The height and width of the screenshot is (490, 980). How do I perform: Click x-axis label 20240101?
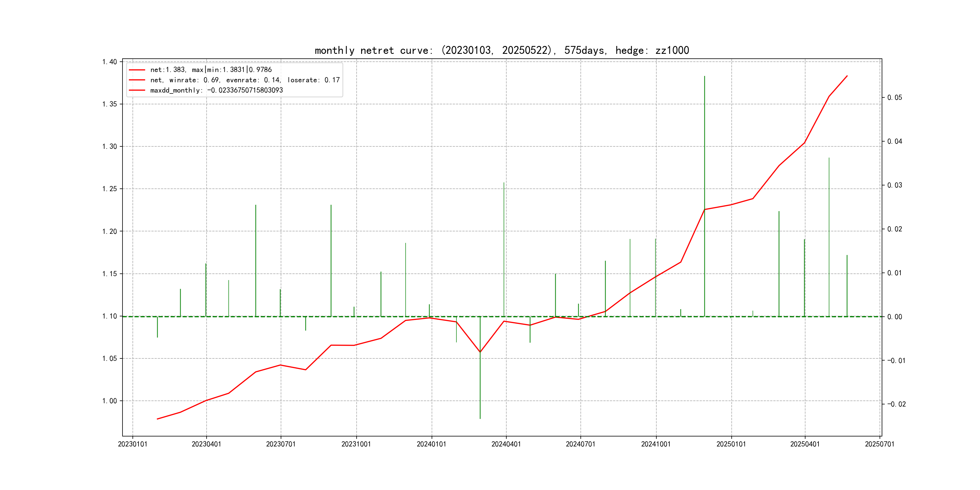pos(431,444)
